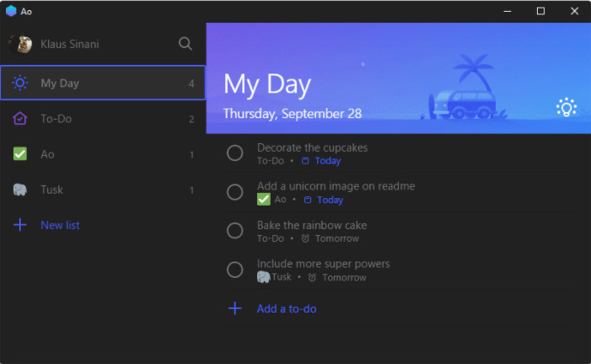Click the alarm icon under Include more super powers
Screen dimensions: 591x364
pos(312,278)
